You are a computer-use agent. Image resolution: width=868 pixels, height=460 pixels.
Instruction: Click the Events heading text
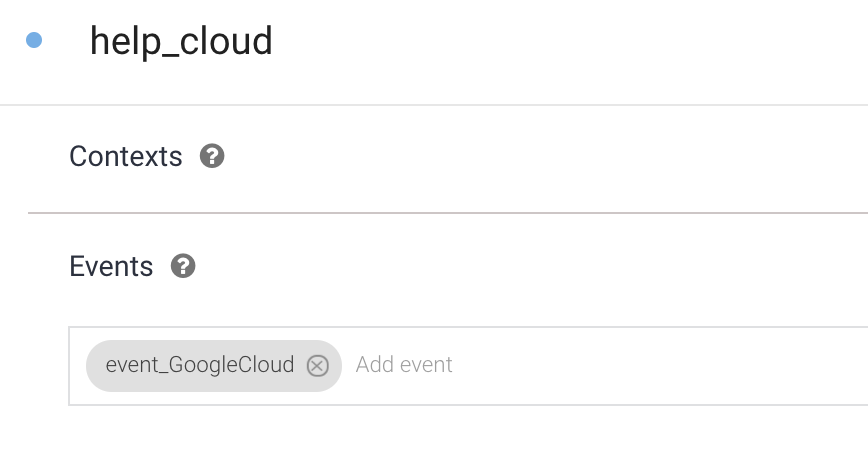[111, 267]
